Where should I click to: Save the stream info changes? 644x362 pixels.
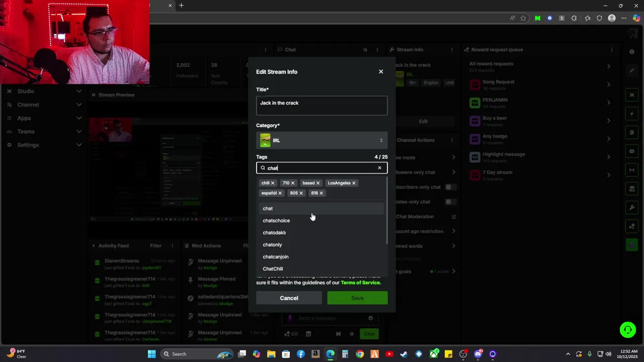[357, 298]
